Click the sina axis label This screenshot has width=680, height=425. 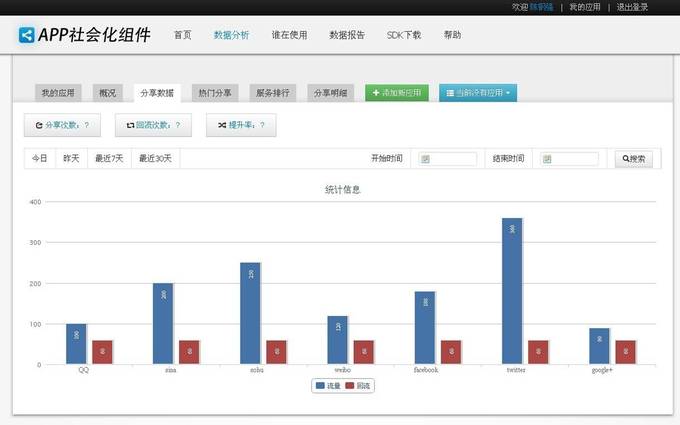coord(171,370)
